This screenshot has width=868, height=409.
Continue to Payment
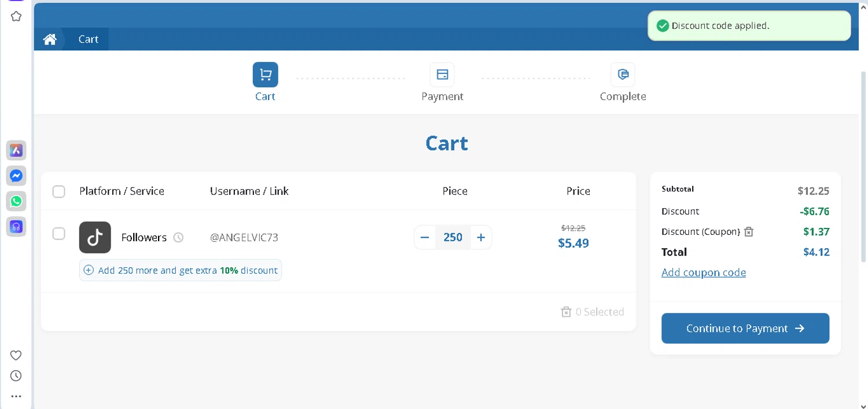(745, 328)
